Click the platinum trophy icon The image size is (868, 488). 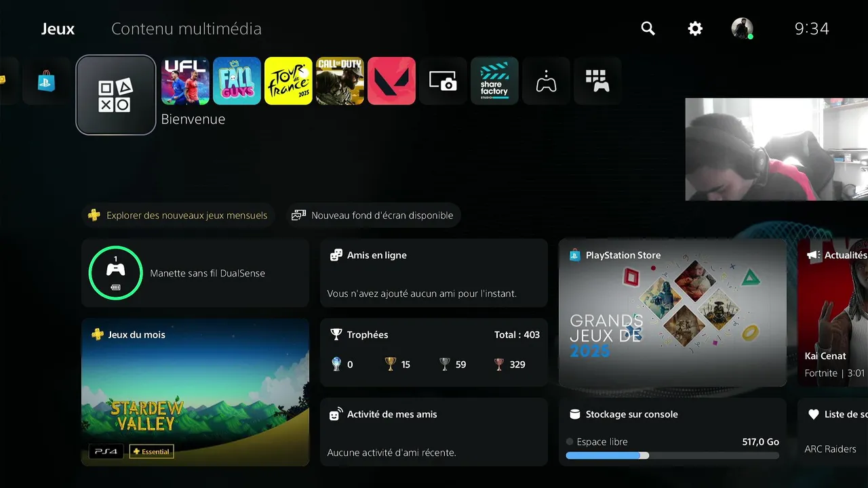pos(336,364)
